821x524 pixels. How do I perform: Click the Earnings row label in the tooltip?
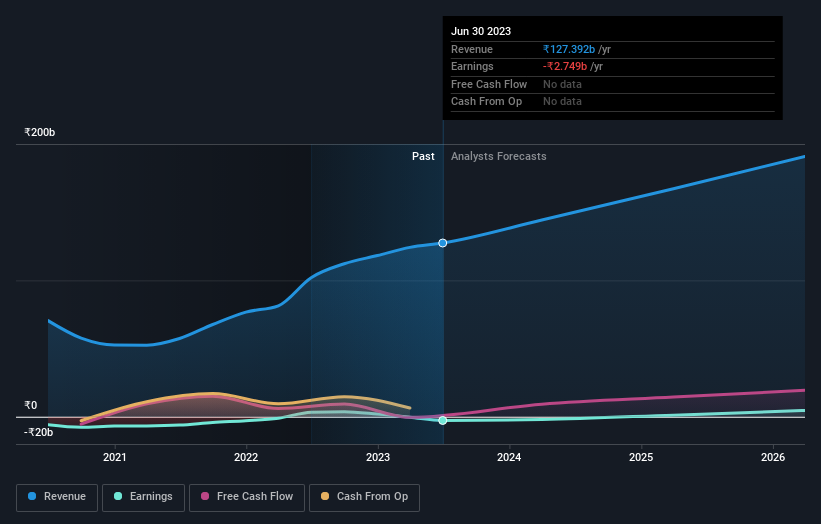click(x=472, y=66)
